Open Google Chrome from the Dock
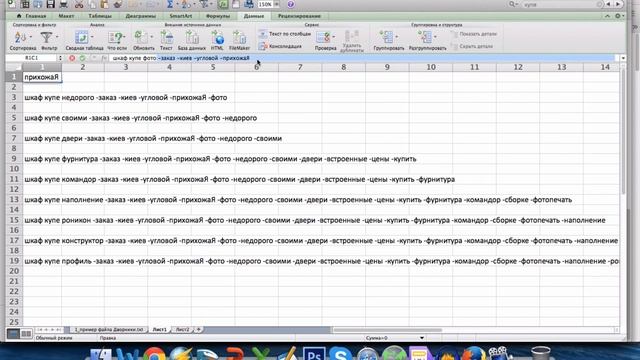This screenshot has width=640, height=360. [x=154, y=353]
